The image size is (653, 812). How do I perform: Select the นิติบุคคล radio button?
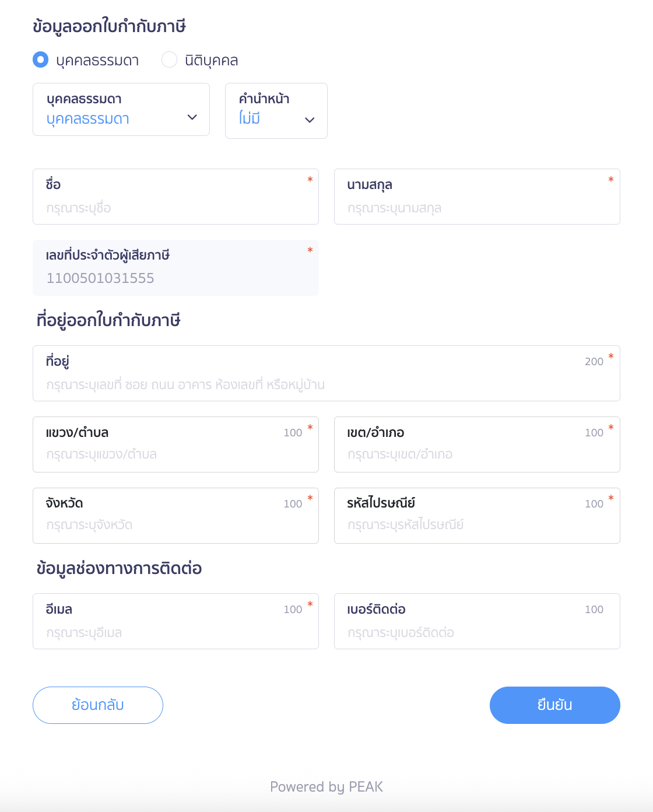[x=169, y=60]
